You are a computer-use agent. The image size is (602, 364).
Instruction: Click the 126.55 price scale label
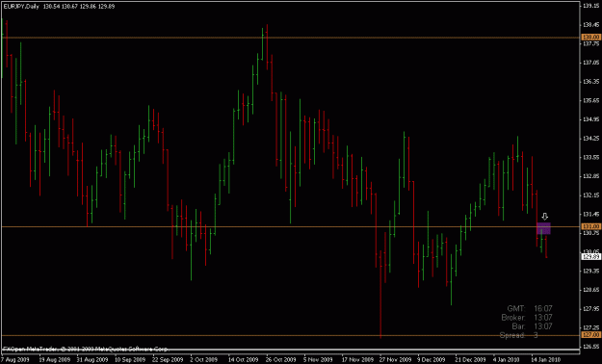(x=591, y=347)
